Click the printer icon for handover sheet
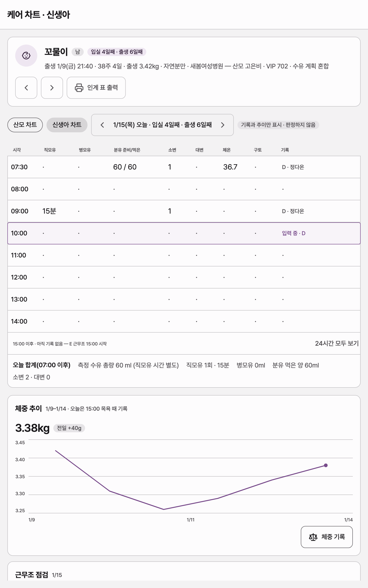 coord(79,88)
